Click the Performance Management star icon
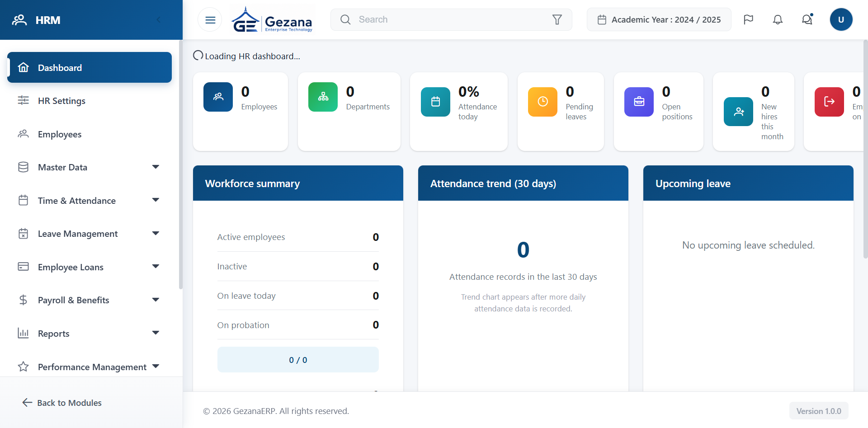 pyautogui.click(x=23, y=367)
